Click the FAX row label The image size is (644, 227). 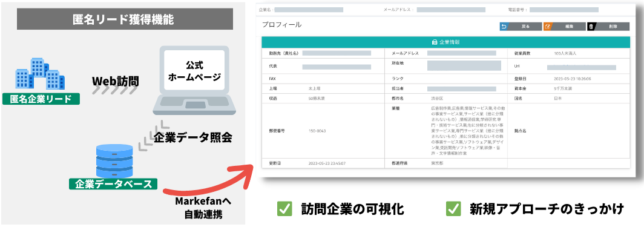tap(272, 78)
